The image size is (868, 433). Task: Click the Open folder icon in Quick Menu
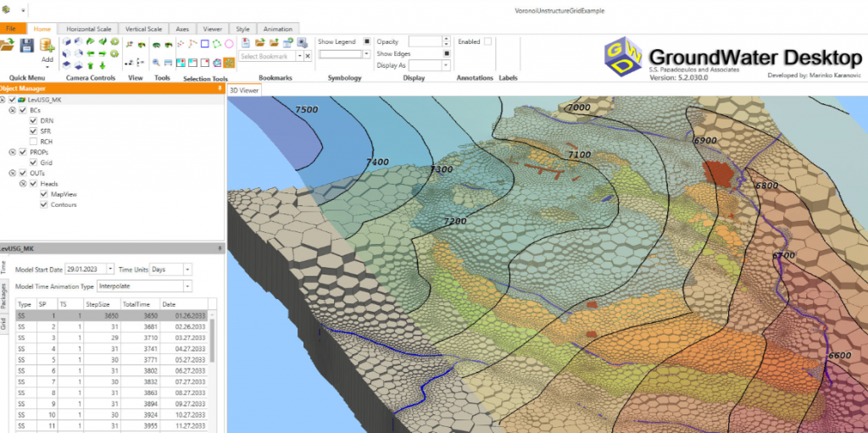(x=8, y=47)
